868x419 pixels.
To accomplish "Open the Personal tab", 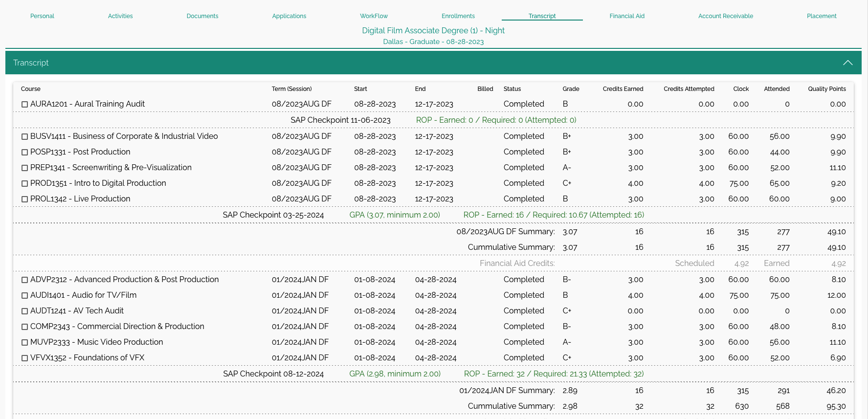I will click(42, 16).
